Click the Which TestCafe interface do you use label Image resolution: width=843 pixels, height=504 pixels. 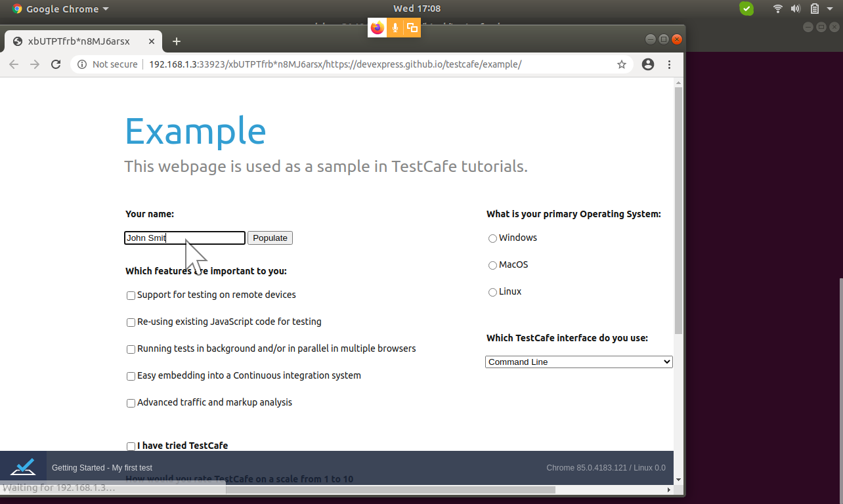point(567,338)
